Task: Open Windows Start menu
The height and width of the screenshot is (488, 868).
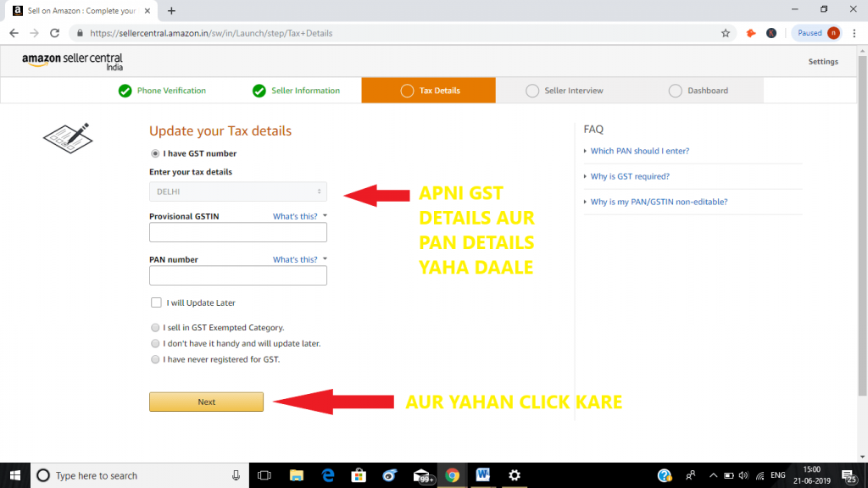Action: [15, 475]
